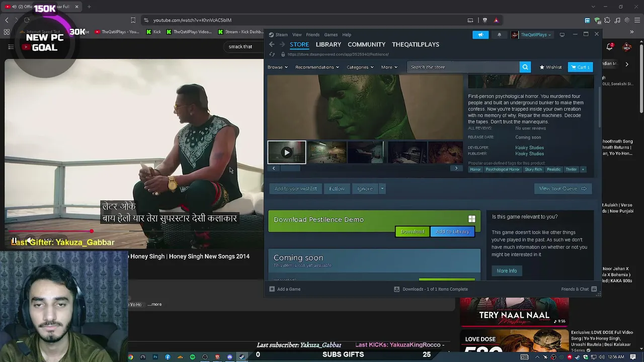Select the STORE tab in Steam
The image size is (644, 362).
(299, 44)
